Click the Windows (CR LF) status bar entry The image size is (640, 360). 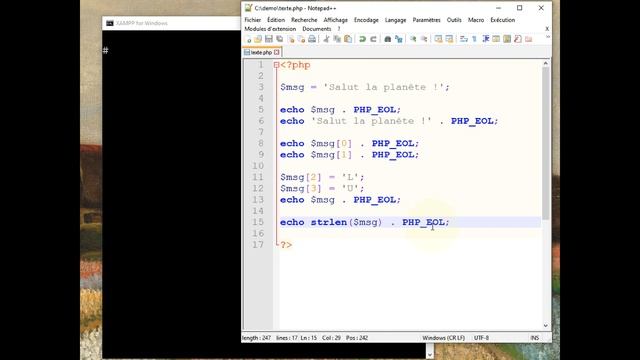pyautogui.click(x=443, y=338)
